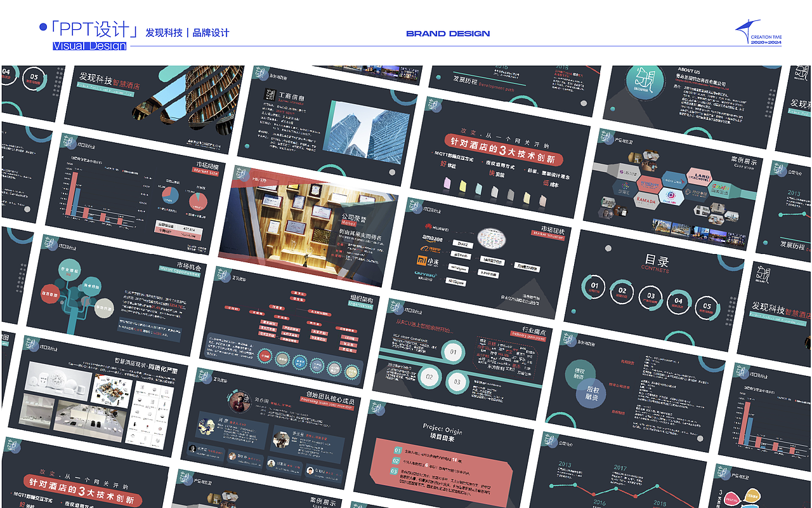Open the 公司荣誉 Honor slide
Screen dimensions: 812x508
[308, 227]
